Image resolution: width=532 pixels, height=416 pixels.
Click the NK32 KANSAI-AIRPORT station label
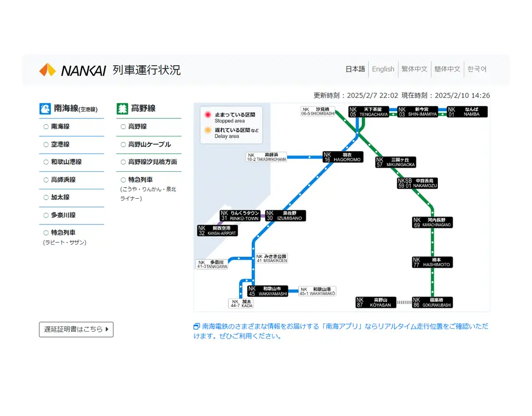point(217,231)
